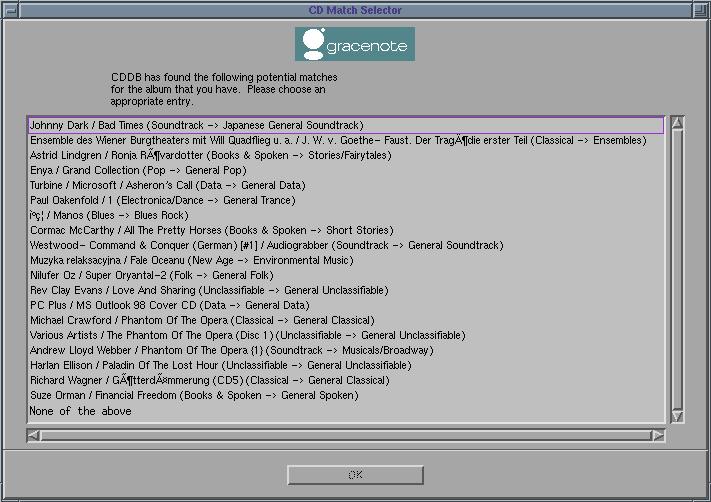Choose the Manos (Blues Rock) entry
Viewport: 711px width, 502px height.
(346, 215)
